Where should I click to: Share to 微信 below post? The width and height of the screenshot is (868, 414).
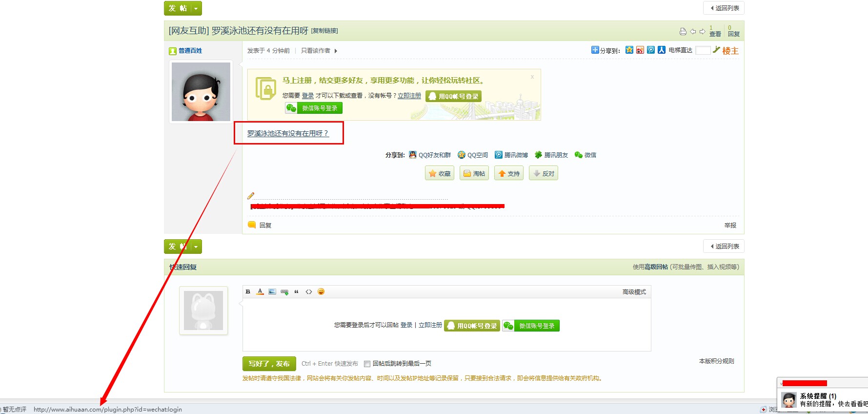585,155
